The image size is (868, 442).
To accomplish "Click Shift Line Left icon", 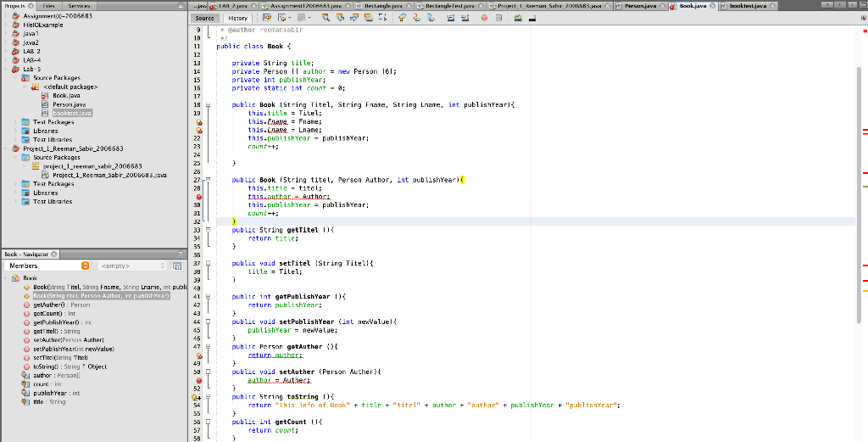I will [x=450, y=18].
